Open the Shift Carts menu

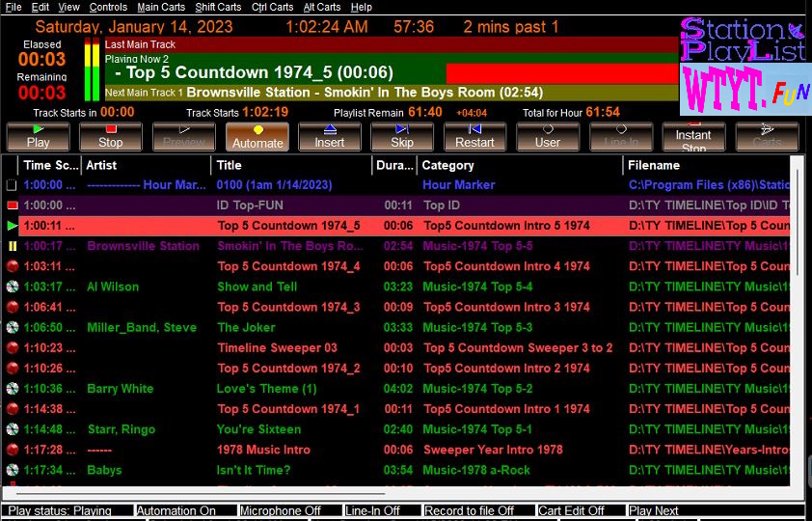coord(218,7)
